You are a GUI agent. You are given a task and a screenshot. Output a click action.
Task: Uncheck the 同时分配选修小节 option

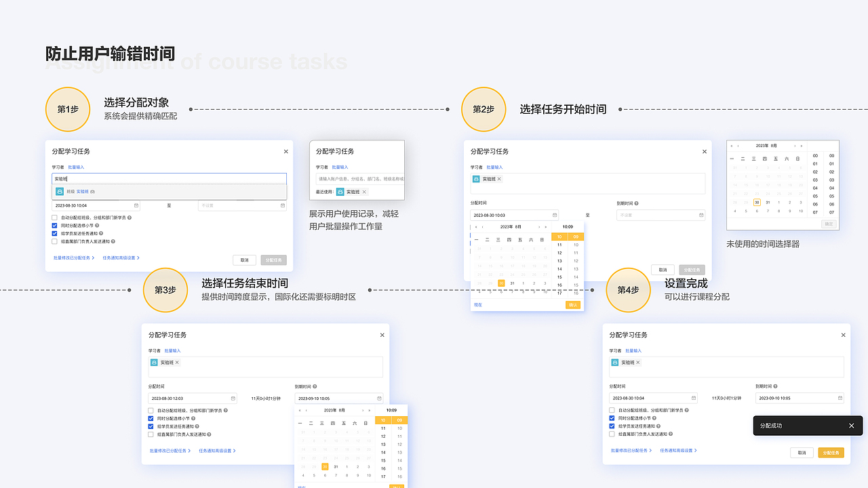pyautogui.click(x=54, y=226)
